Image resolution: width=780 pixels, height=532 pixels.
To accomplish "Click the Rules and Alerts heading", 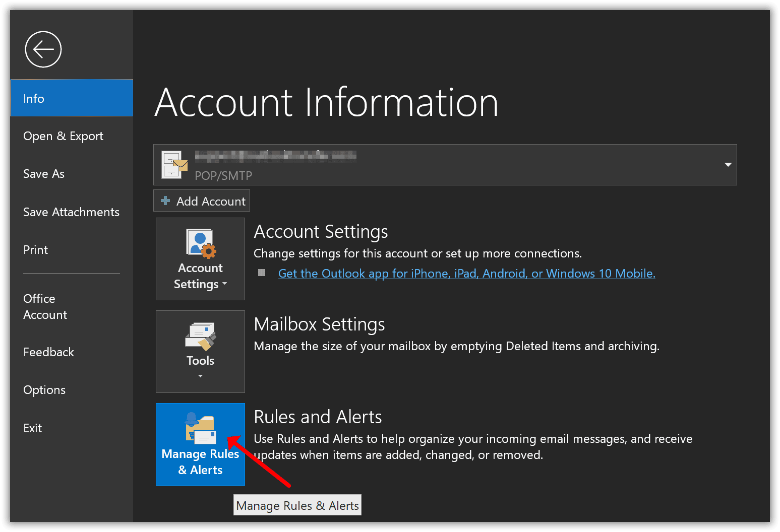I will point(318,417).
